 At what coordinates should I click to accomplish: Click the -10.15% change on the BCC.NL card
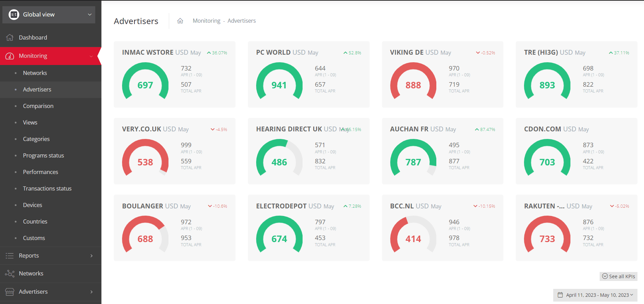tap(487, 206)
